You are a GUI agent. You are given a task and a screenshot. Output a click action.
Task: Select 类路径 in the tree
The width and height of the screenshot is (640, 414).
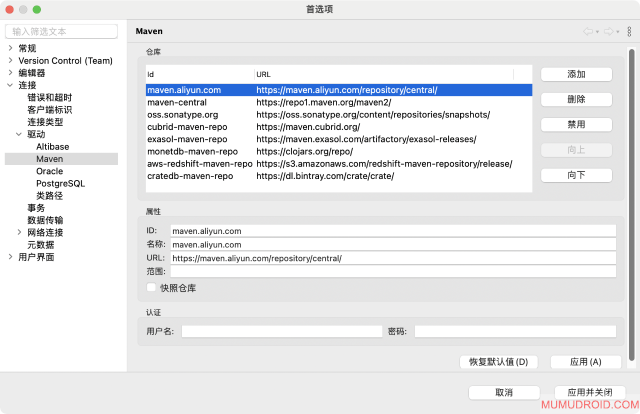pyautogui.click(x=49, y=196)
